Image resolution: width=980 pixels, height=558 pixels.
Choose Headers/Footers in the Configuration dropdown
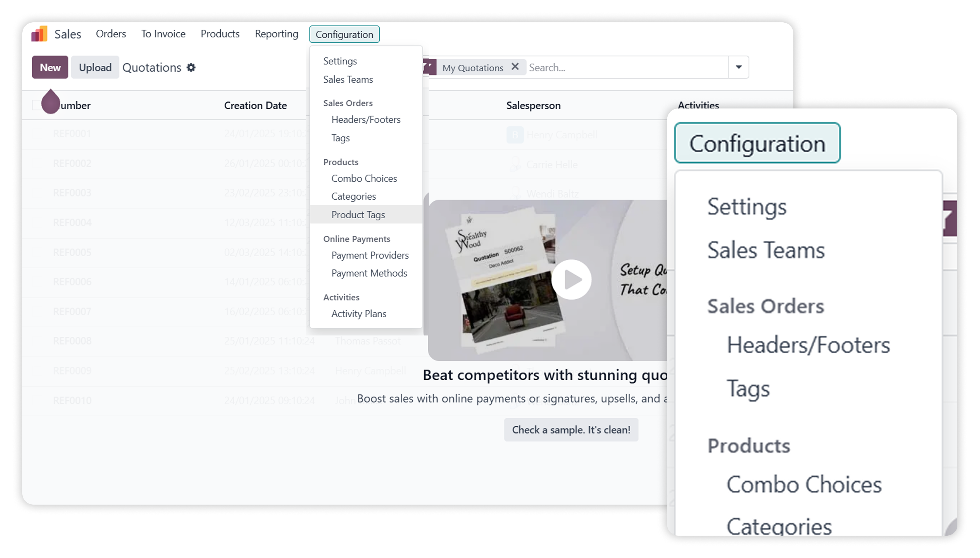(366, 120)
